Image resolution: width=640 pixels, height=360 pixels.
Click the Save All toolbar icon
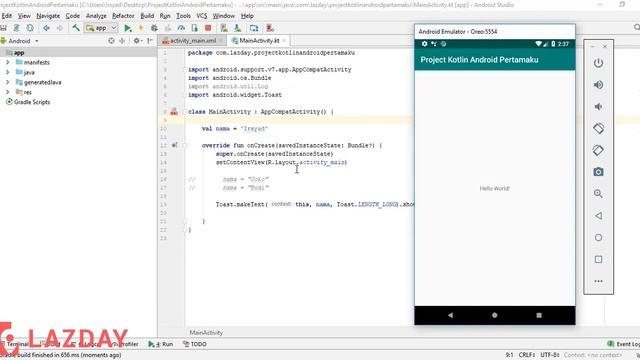coord(3,28)
